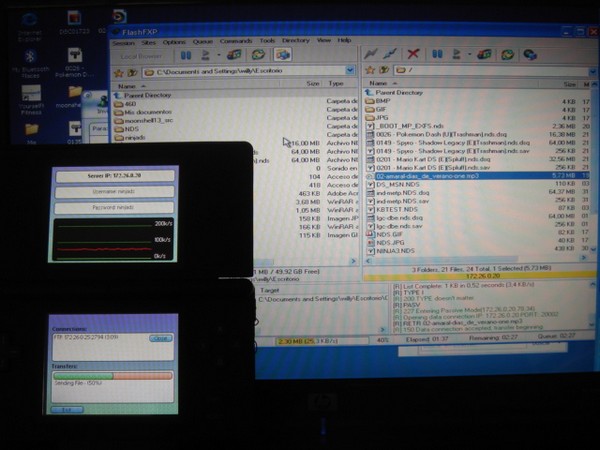
Task: Click the highlighted switch-browser icon in left toolbar
Action: pyautogui.click(x=282, y=55)
